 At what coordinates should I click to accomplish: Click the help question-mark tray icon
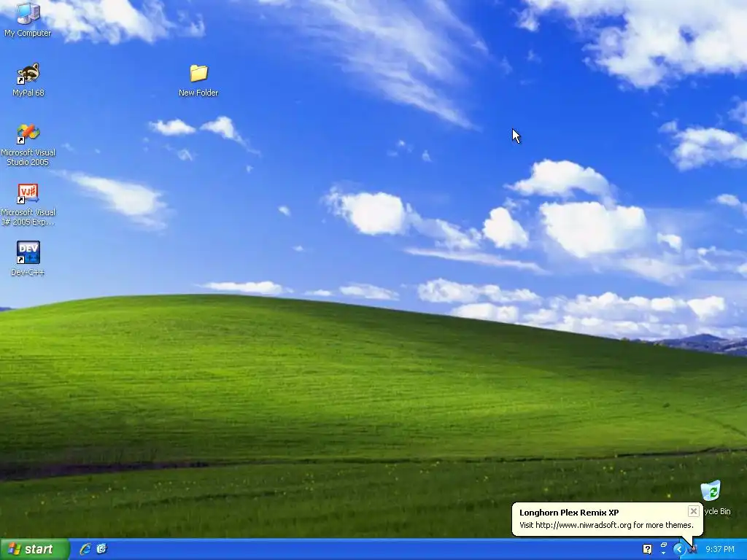647,549
